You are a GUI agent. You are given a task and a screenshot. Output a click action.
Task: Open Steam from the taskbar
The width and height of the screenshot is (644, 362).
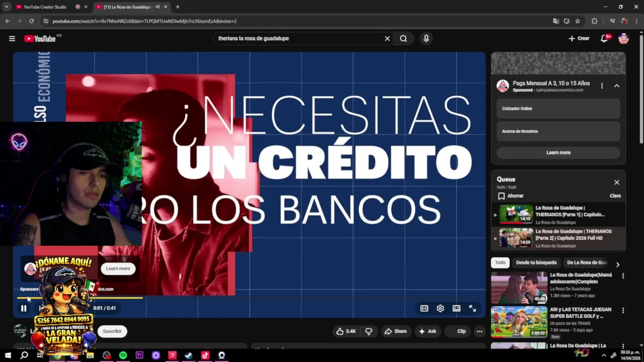[188, 355]
